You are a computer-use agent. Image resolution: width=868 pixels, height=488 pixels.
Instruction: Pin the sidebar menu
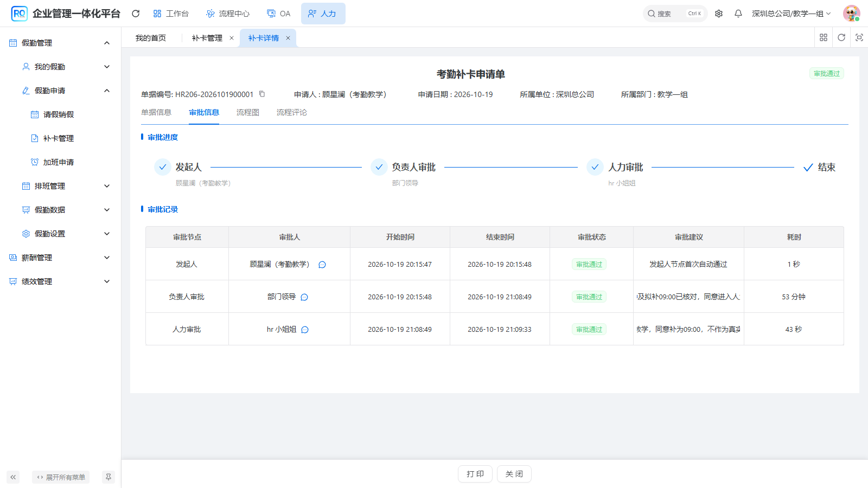[108, 477]
